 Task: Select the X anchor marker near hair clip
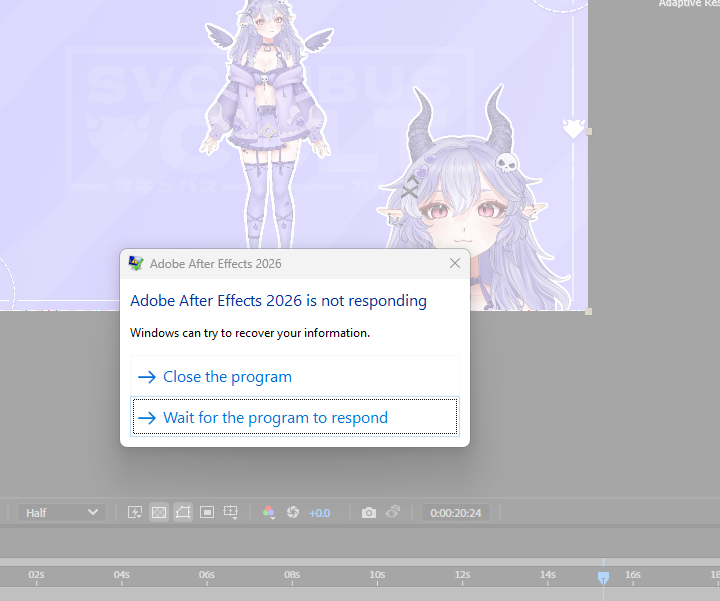pos(410,187)
